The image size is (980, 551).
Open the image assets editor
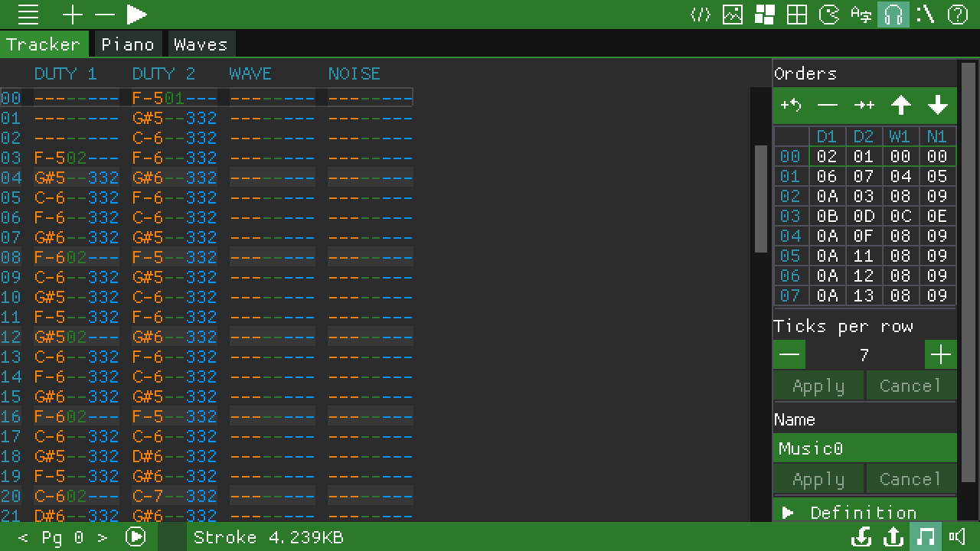(733, 15)
